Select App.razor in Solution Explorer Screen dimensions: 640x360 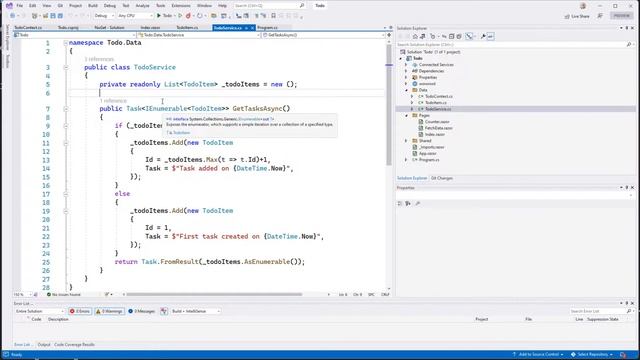click(x=427, y=153)
